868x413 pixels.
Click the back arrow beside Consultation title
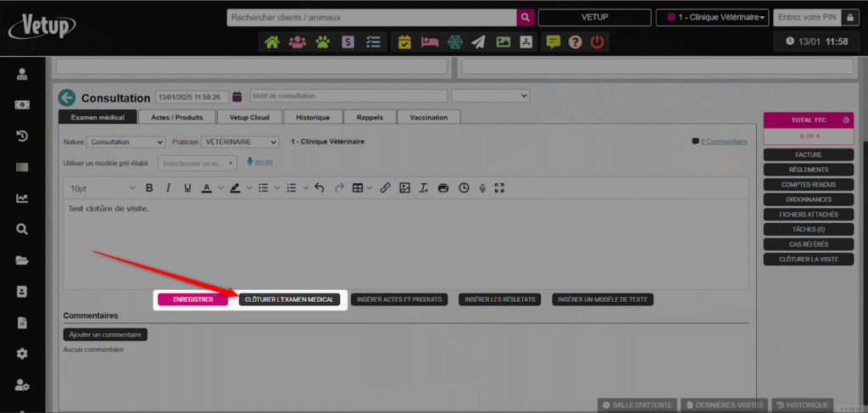67,98
